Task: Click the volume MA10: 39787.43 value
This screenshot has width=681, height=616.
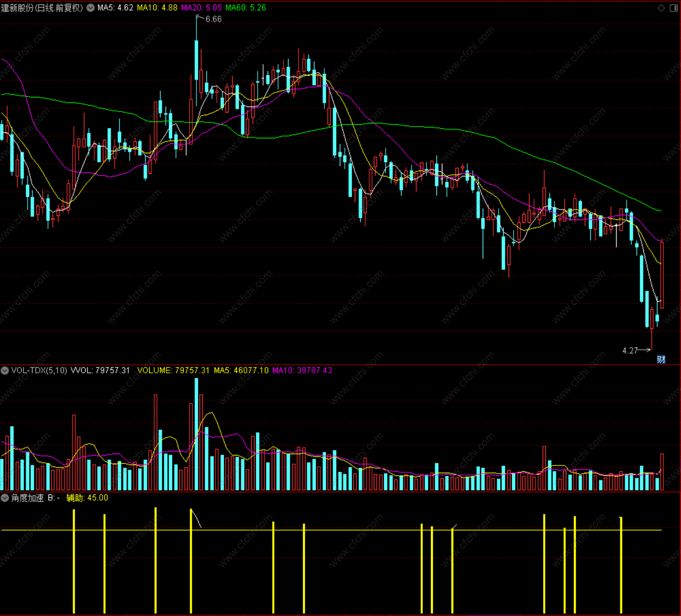Action: (302, 371)
